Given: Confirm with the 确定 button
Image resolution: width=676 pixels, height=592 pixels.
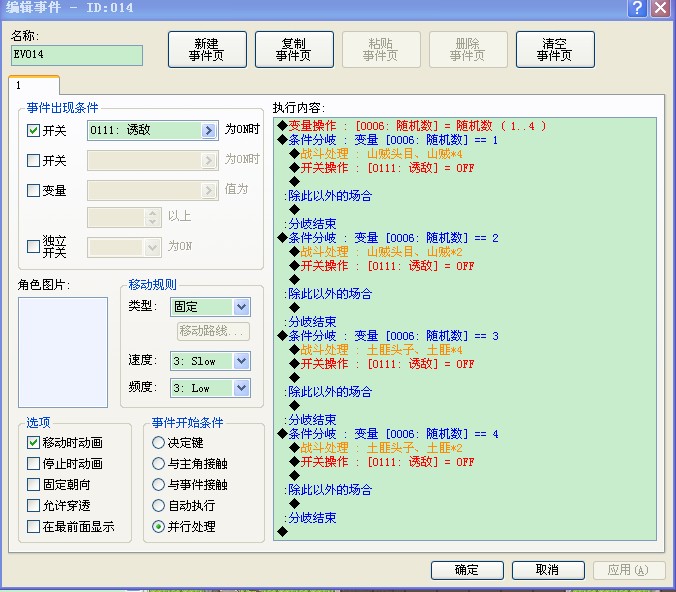Looking at the screenshot, I should coord(467,570).
